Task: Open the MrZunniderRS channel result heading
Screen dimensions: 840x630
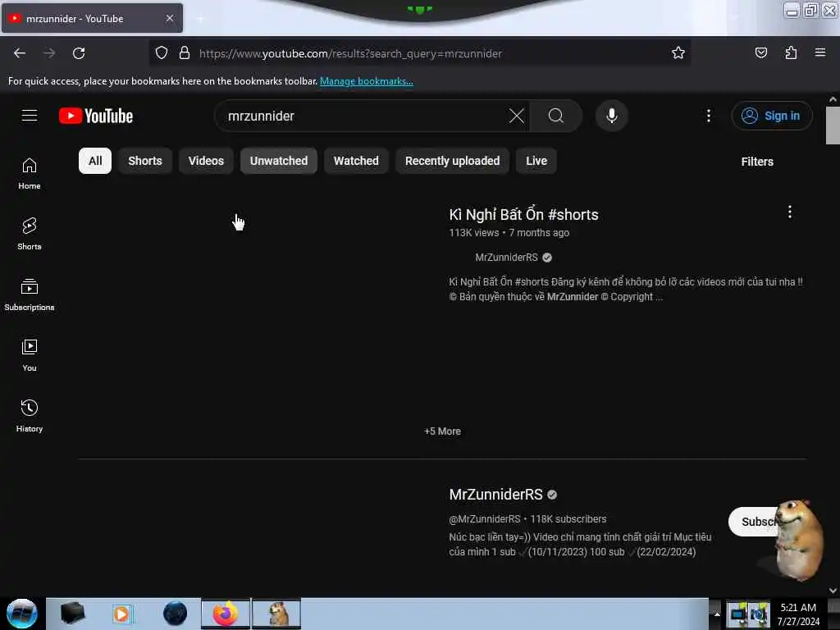Action: coord(496,494)
